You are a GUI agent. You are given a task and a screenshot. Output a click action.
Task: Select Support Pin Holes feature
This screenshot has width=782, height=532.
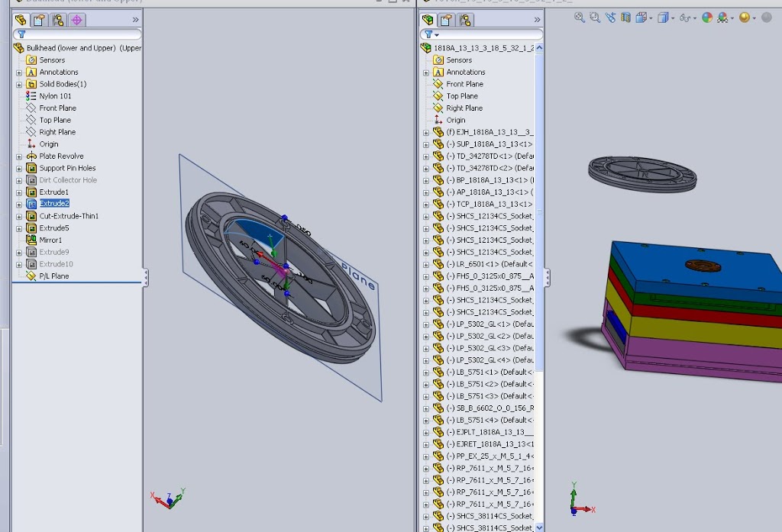67,168
